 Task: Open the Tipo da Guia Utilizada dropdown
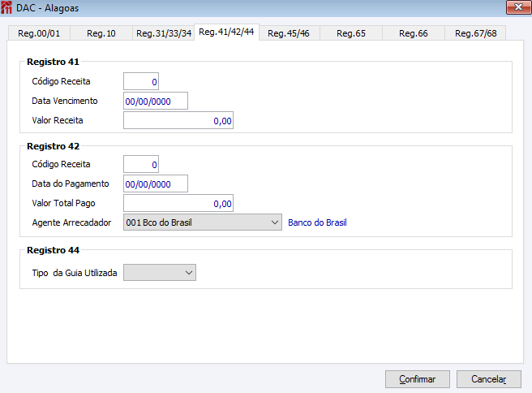coord(159,273)
